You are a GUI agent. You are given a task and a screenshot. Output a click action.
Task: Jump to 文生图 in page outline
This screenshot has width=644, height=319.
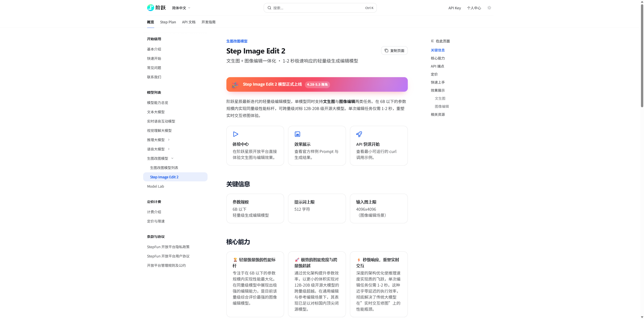(x=440, y=98)
